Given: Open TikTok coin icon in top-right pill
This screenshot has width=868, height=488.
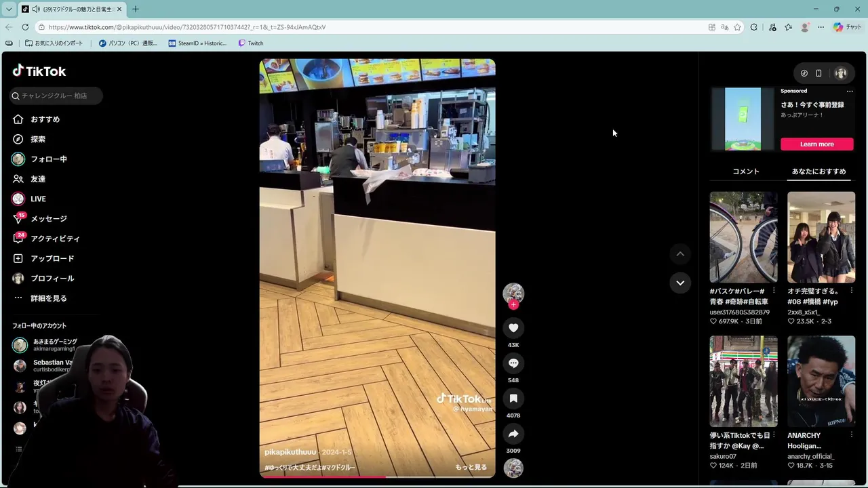Looking at the screenshot, I should [x=804, y=73].
